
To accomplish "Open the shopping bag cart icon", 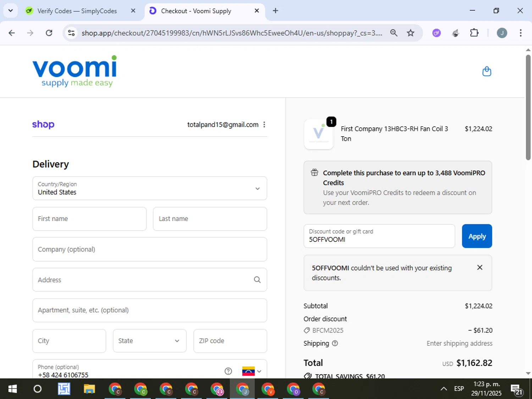I will (487, 71).
